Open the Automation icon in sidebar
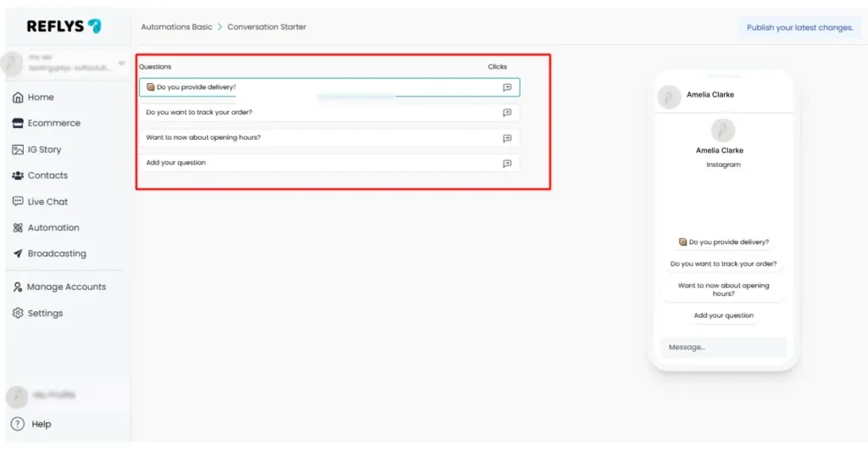868x463 pixels. coord(18,227)
